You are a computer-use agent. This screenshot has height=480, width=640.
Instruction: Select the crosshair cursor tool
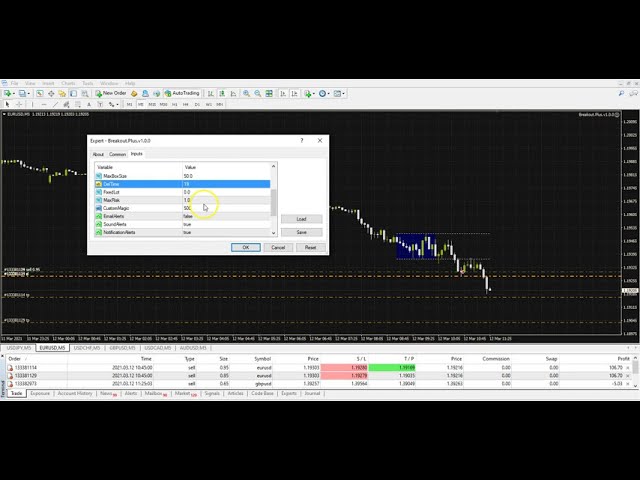(19, 104)
